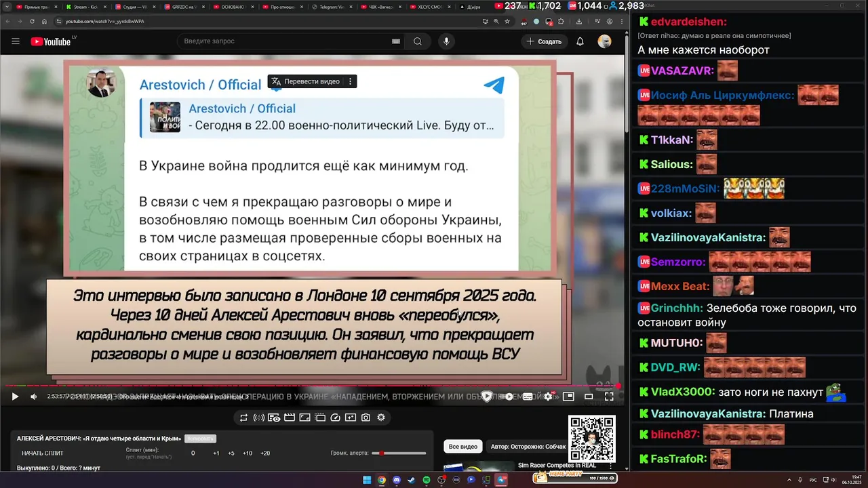Click the loop icon in the extension toolbar
This screenshot has width=868, height=488.
(x=244, y=418)
